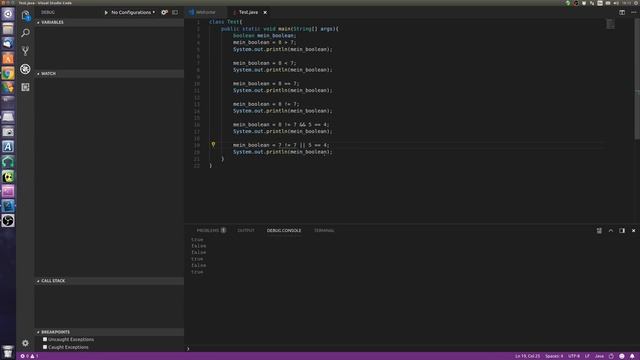
Task: Click the debug console input prompt
Action: coord(412,349)
